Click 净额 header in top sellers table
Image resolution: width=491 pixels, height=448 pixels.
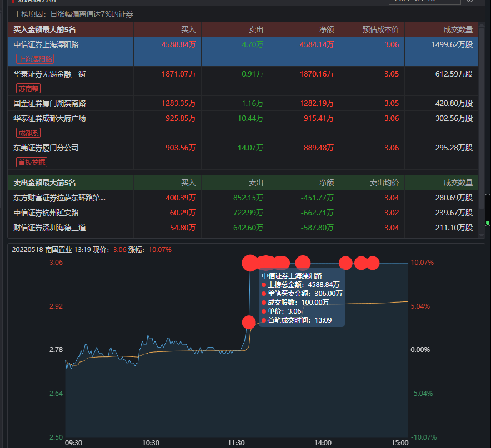[327, 183]
